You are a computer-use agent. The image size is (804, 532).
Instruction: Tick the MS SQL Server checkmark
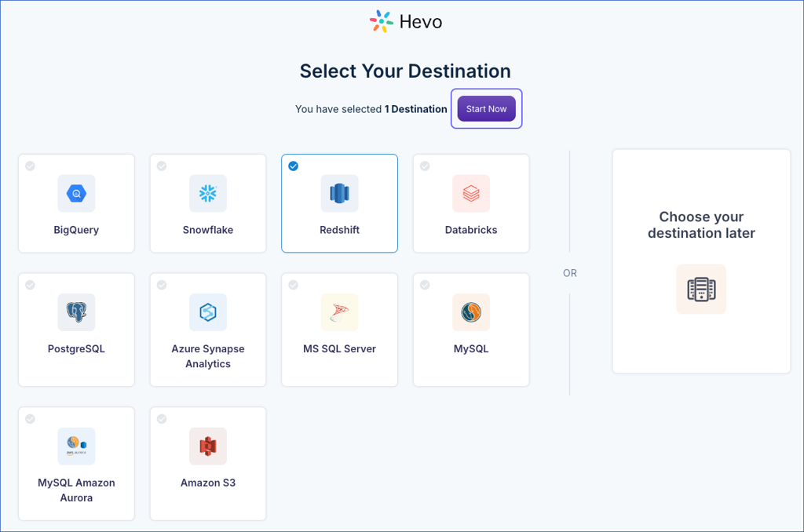[294, 285]
